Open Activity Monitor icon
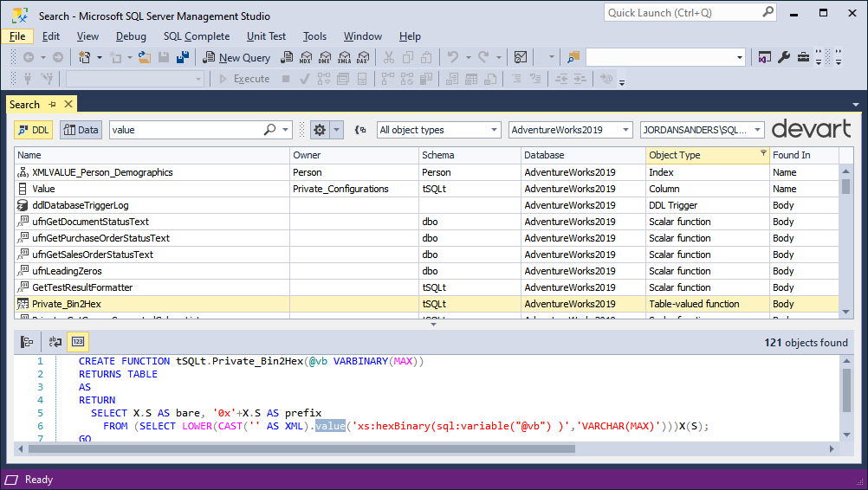Image resolution: width=868 pixels, height=490 pixels. (521, 57)
